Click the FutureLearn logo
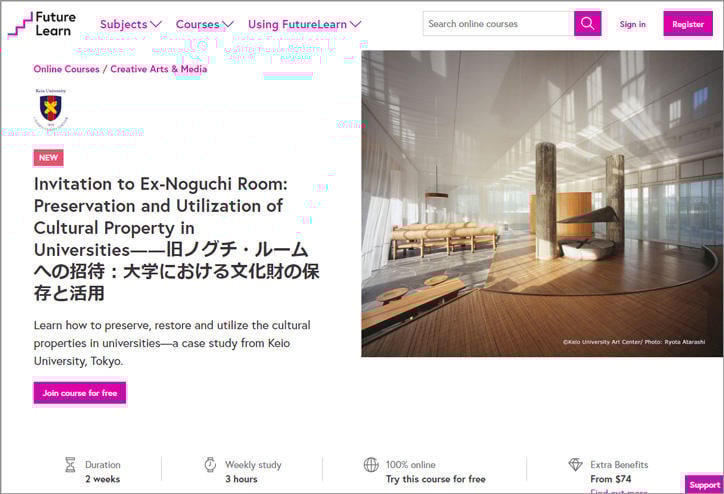This screenshot has height=494, width=724. tap(42, 24)
